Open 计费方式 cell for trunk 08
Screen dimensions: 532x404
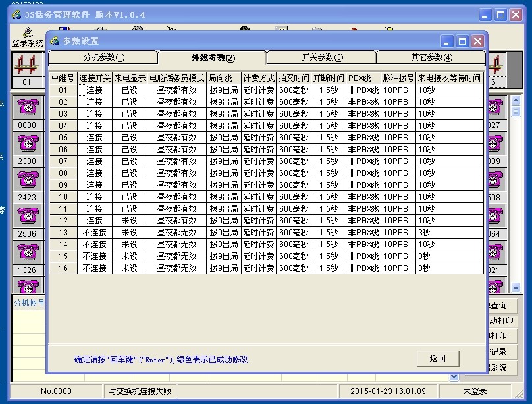coord(258,173)
